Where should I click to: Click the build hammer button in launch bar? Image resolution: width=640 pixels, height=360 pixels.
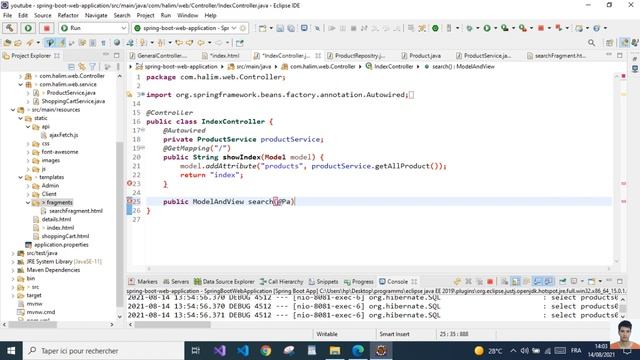[x=10, y=28]
